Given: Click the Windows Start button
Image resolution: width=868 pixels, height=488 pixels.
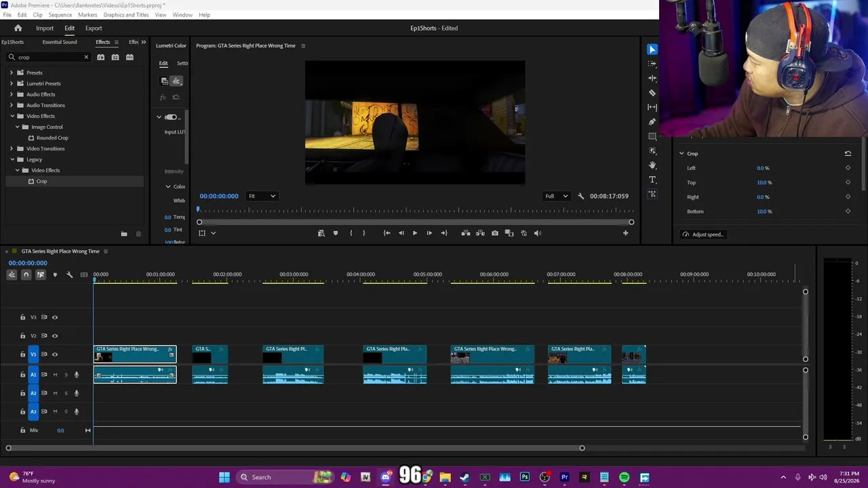Looking at the screenshot, I should point(224,477).
